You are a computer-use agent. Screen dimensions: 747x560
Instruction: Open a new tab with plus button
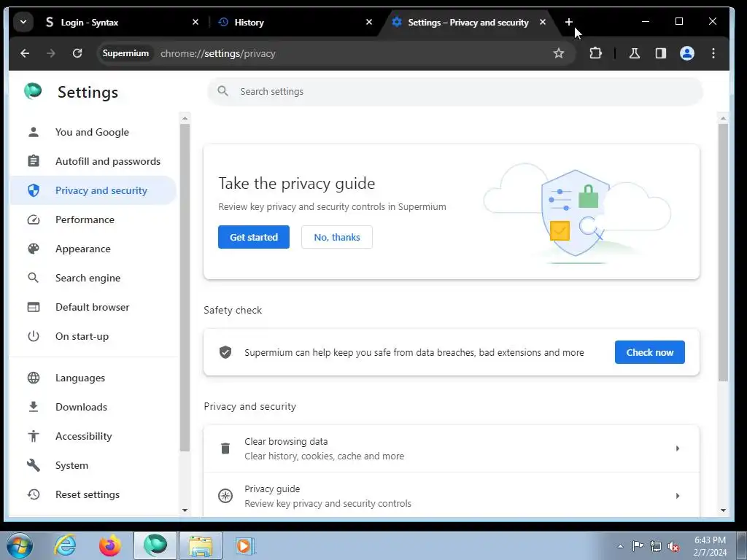[x=568, y=22]
